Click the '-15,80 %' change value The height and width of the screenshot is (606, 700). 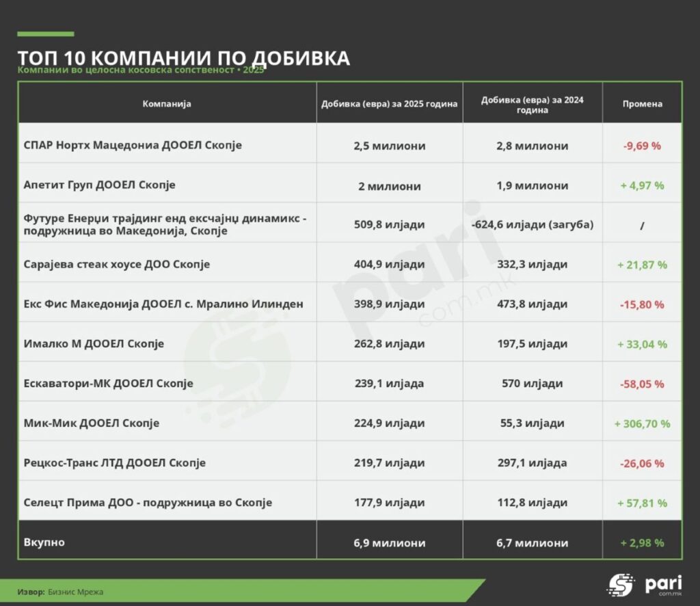pos(642,305)
